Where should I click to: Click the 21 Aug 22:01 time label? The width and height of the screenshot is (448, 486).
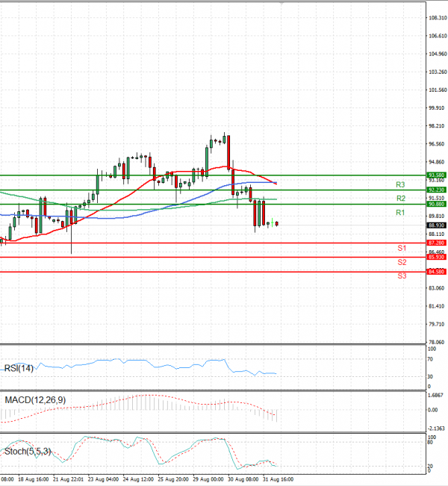[x=68, y=479]
